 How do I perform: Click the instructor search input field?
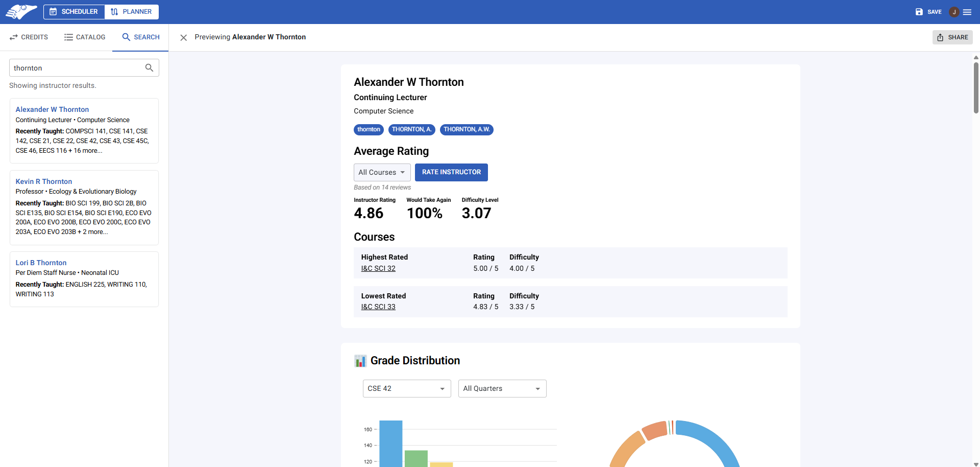[77, 68]
